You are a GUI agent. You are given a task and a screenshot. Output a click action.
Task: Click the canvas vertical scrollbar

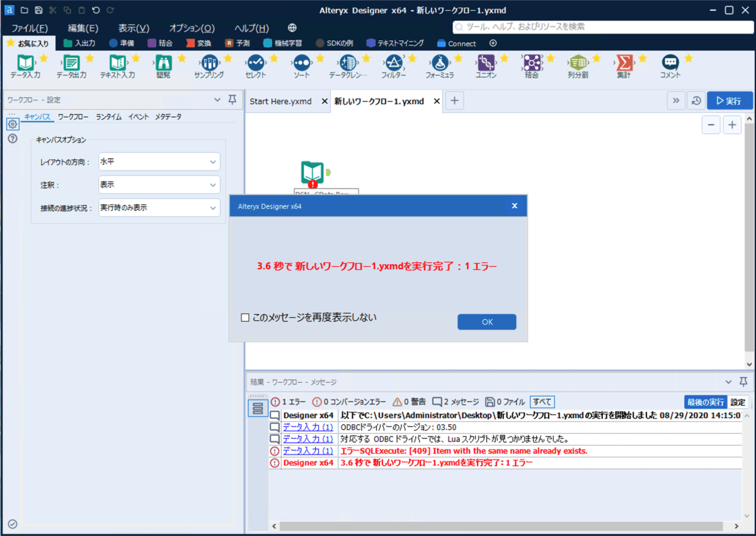point(749,236)
